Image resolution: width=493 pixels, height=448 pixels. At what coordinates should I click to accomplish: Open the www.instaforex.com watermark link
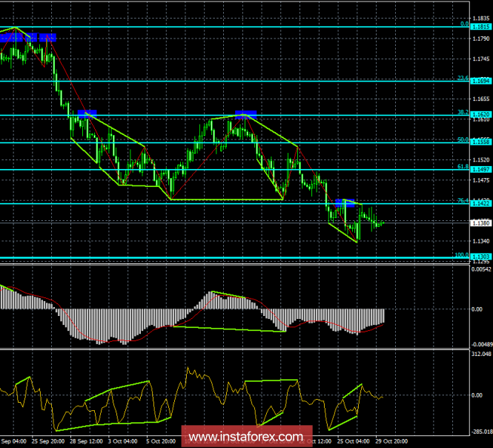point(246,435)
